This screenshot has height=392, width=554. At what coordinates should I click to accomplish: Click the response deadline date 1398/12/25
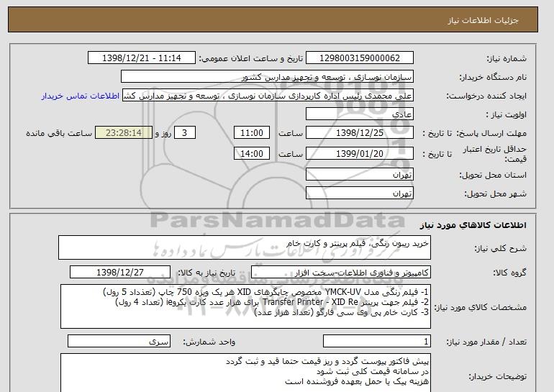(x=359, y=133)
